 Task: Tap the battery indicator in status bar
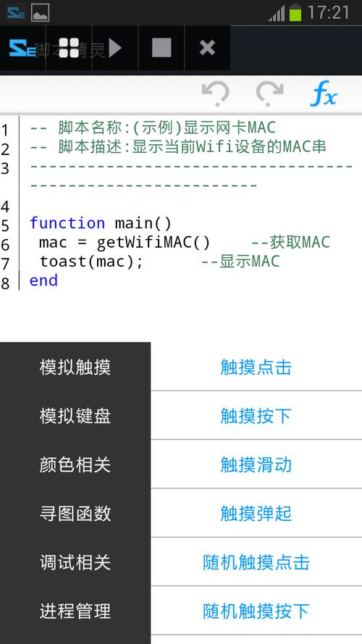pyautogui.click(x=295, y=13)
